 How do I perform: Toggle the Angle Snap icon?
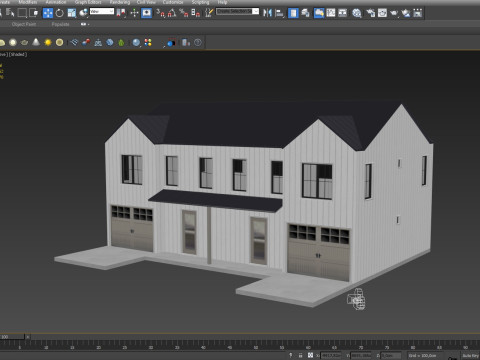click(x=172, y=13)
